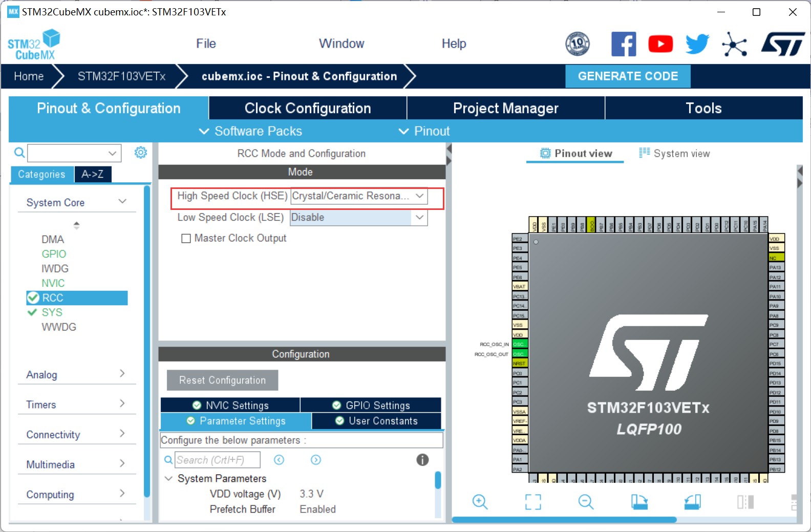Click the GENERATE CODE button
The height and width of the screenshot is (532, 811).
(x=628, y=76)
